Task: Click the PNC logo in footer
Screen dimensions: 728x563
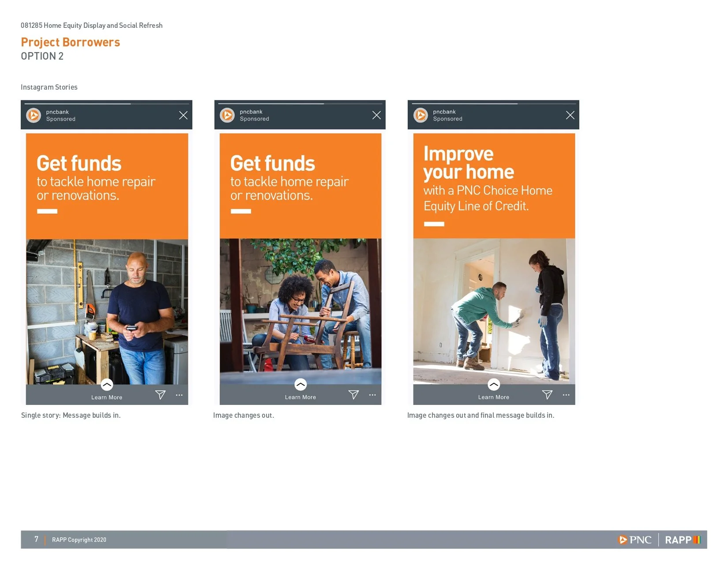Action: (x=634, y=540)
